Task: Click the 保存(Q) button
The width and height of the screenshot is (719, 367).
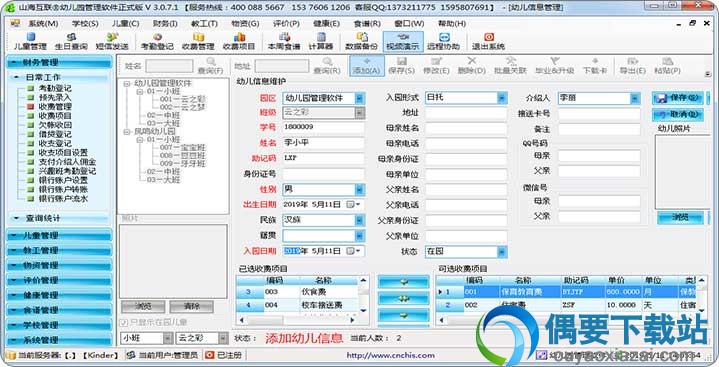Action: tap(677, 98)
